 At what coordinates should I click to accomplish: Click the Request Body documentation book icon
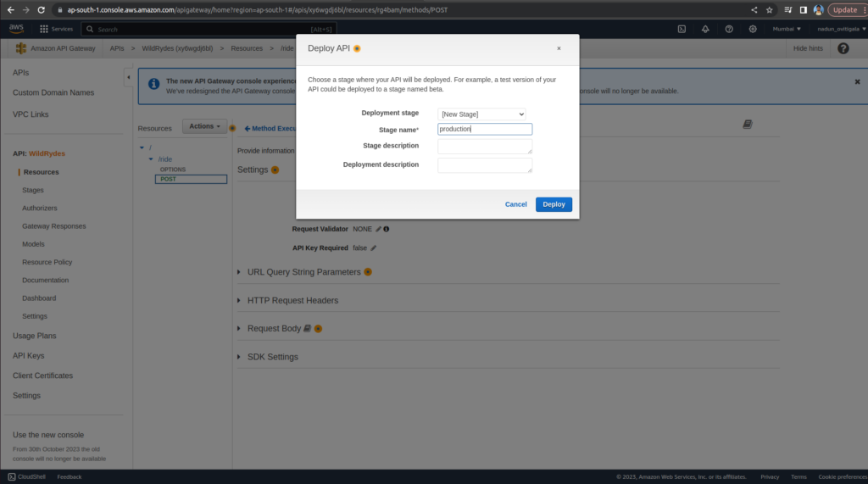click(x=307, y=328)
